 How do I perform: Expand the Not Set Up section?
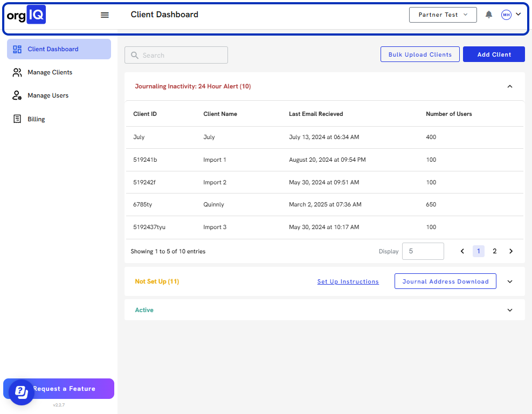510,281
